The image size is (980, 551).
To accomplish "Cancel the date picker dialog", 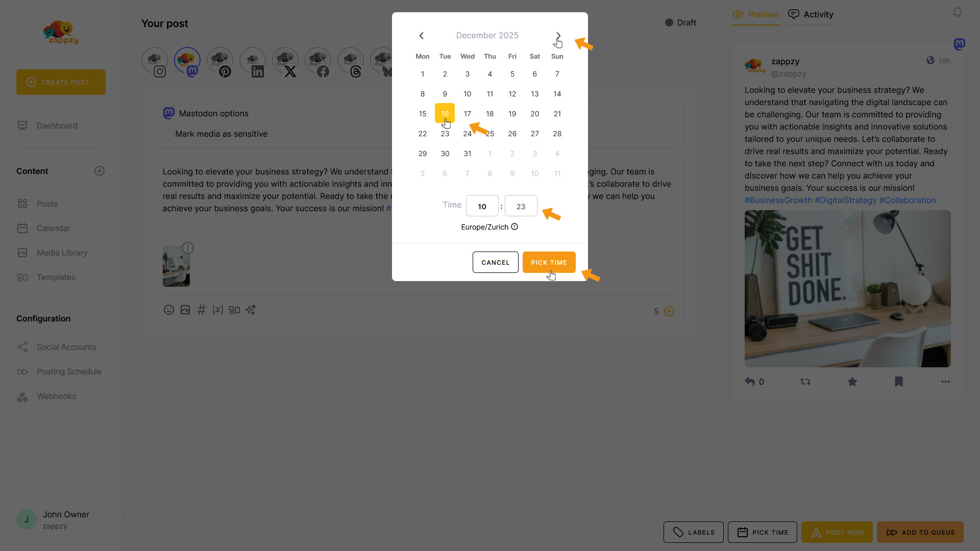I will pyautogui.click(x=496, y=262).
